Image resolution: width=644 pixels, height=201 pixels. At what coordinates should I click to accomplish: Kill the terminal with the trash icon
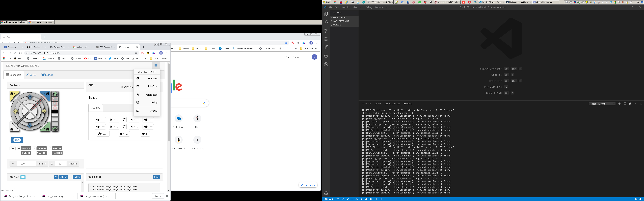click(630, 104)
